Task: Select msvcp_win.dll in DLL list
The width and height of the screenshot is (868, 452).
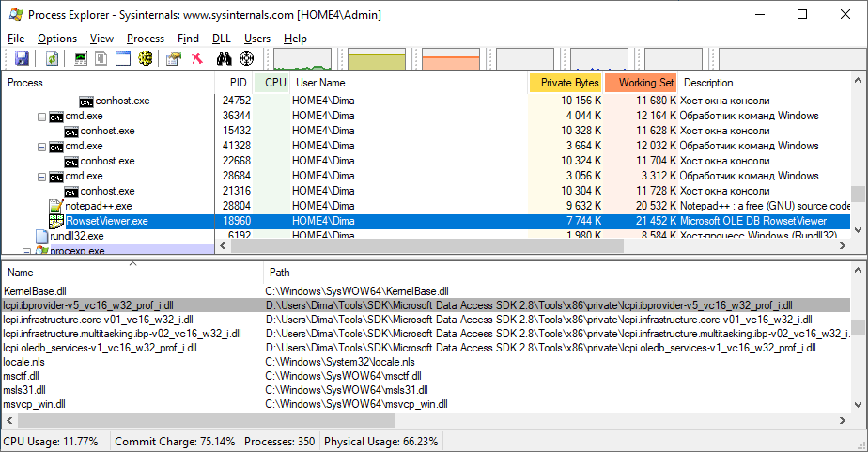Action: tap(35, 404)
